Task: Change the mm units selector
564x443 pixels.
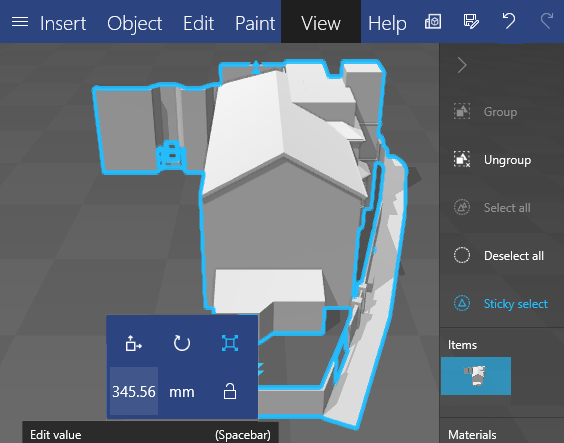Action: (x=182, y=391)
